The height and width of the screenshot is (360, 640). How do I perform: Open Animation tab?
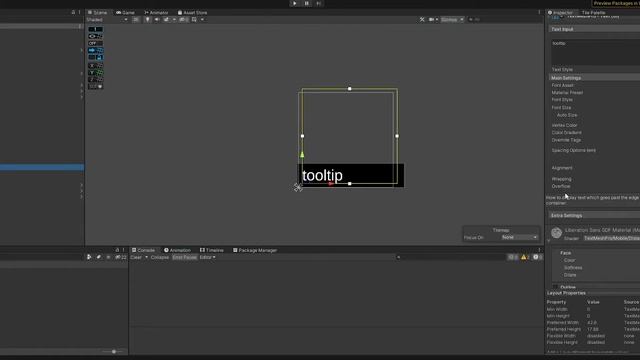tap(178, 250)
